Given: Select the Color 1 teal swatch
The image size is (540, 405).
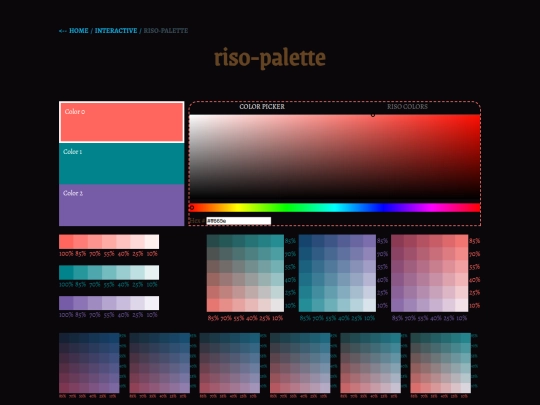Looking at the screenshot, I should pyautogui.click(x=122, y=164).
